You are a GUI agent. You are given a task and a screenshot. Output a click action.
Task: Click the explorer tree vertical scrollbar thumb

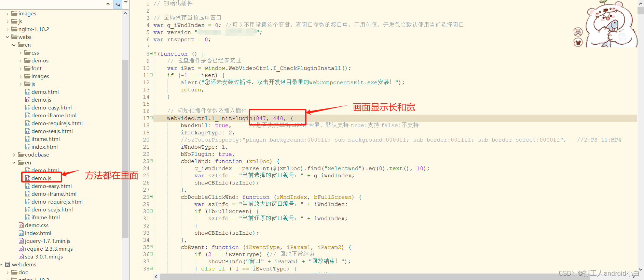[x=125, y=148]
